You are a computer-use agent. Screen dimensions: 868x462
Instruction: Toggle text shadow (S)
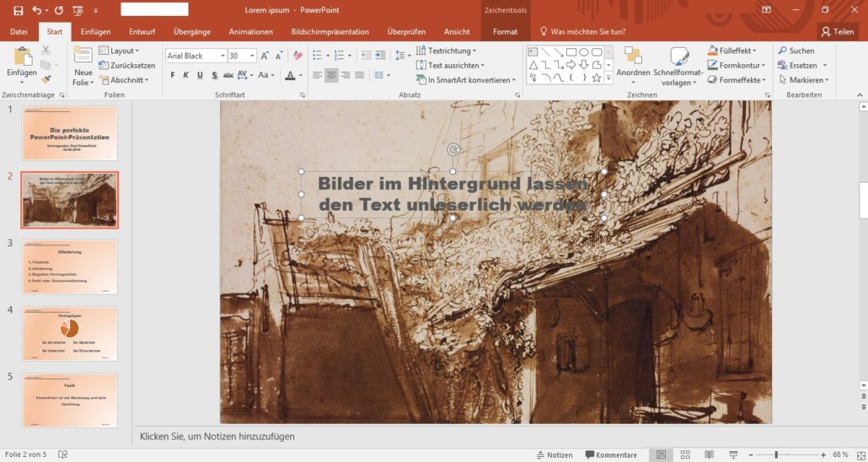pyautogui.click(x=214, y=75)
